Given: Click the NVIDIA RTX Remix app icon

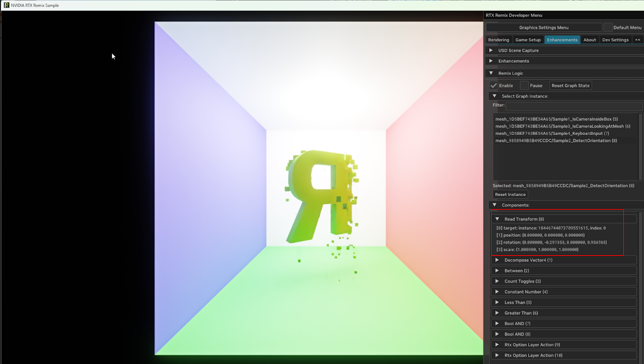Looking at the screenshot, I should 6,5.
